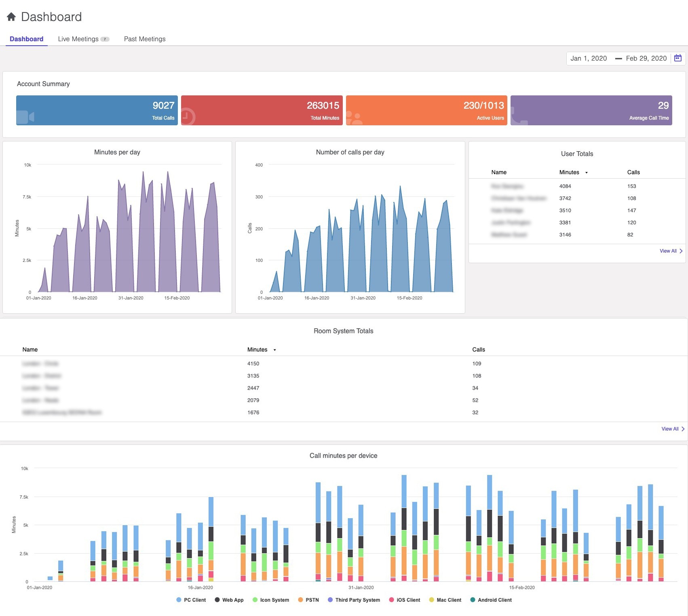Click room system row with 1676 minutes
Screen dimensions: 688x616
click(x=344, y=413)
